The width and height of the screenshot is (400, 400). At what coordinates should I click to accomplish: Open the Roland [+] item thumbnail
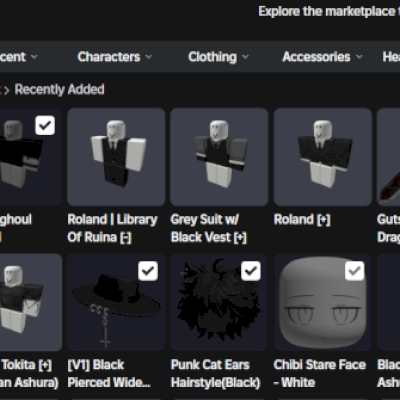(x=323, y=157)
